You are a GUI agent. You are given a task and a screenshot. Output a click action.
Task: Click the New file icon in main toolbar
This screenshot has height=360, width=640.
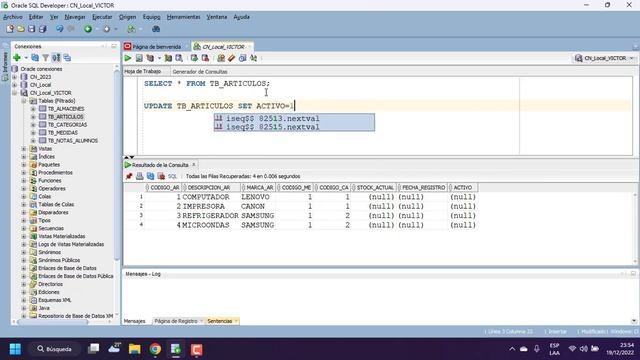point(10,29)
